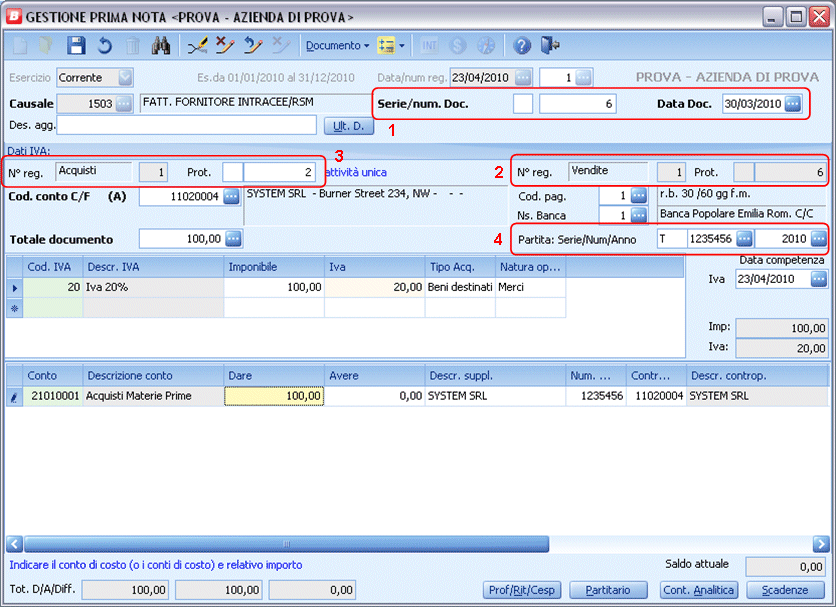Click the Merci cell
This screenshot has height=607, width=836.
(530, 287)
